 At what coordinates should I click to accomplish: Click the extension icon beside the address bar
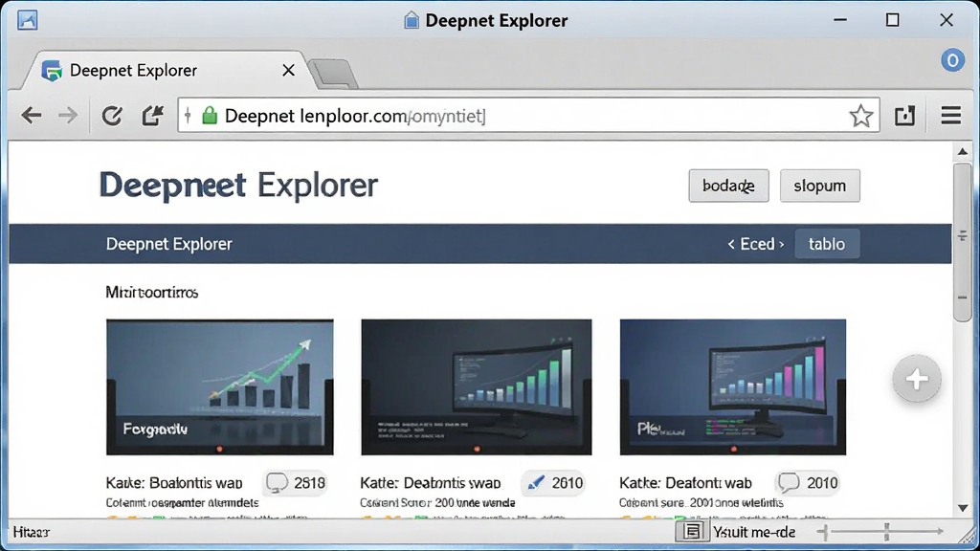tap(904, 116)
